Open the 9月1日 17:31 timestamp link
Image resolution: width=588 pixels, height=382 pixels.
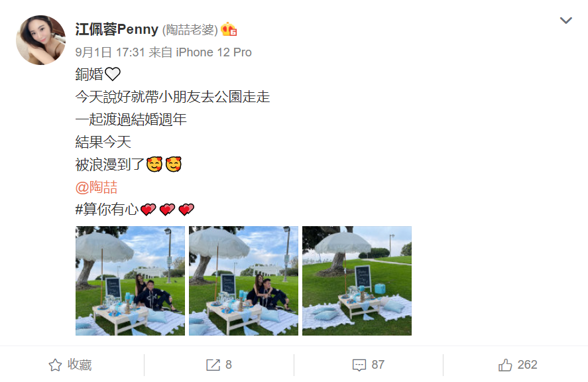click(x=110, y=52)
